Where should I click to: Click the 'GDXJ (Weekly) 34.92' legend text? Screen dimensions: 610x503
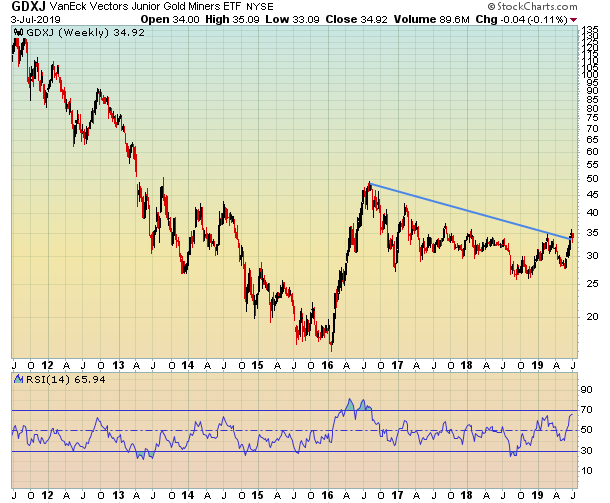pos(85,32)
